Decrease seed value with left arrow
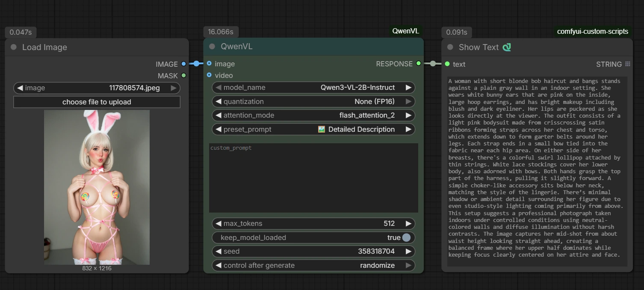This screenshot has height=290, width=644. [219, 252]
